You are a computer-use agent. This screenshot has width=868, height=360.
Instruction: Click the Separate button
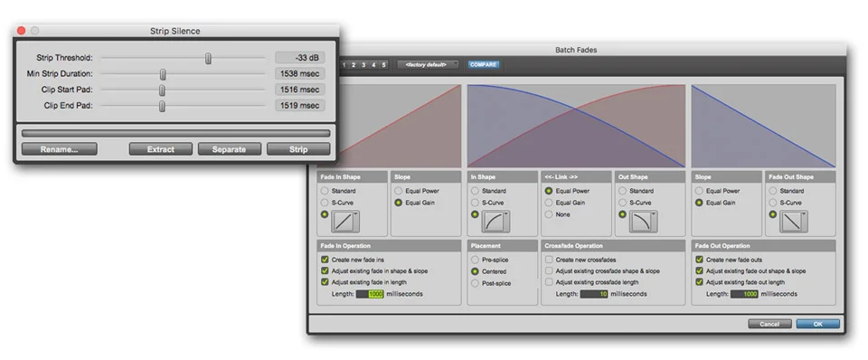point(229,149)
